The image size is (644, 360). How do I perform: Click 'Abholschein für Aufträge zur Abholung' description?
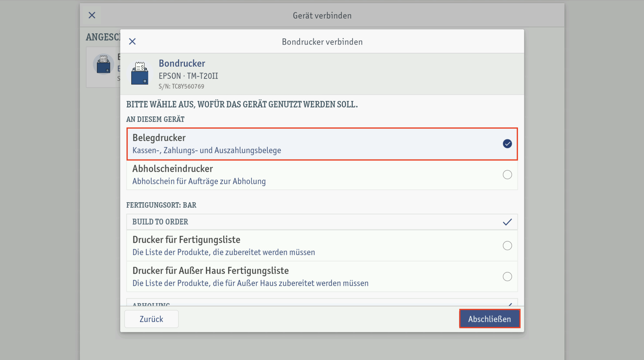tap(199, 181)
